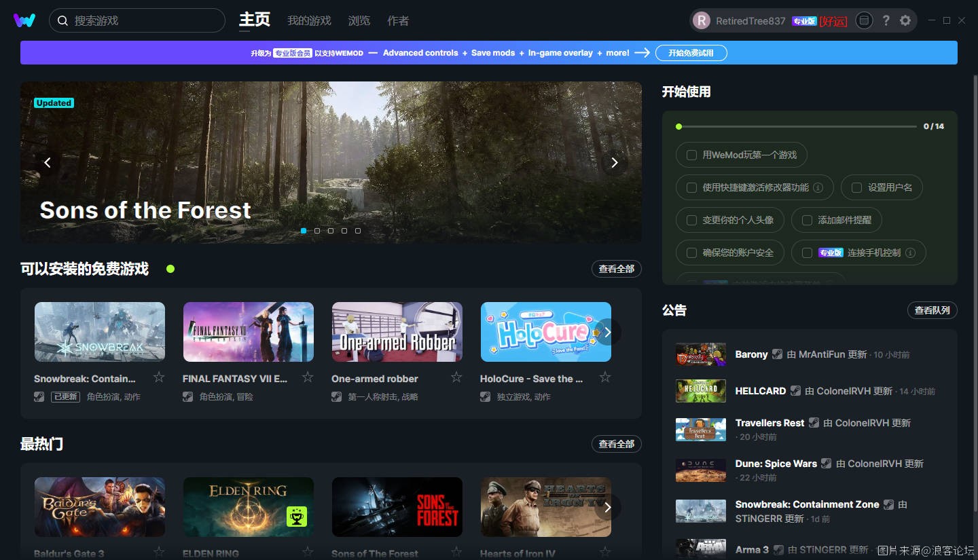Screen dimensions: 978x560
Task: Open the HELLCARD announcement entry
Action: click(x=810, y=391)
